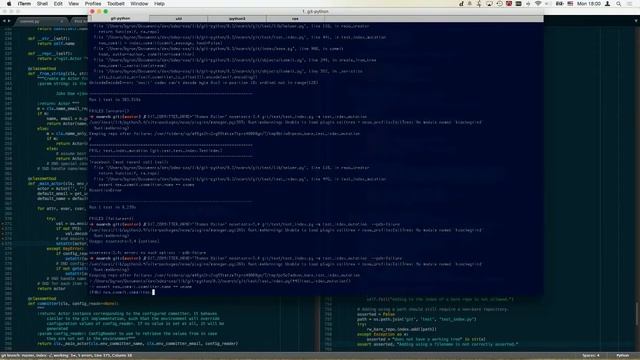
Task: Click the Mon 18:00 clock
Action: click(x=589, y=4)
